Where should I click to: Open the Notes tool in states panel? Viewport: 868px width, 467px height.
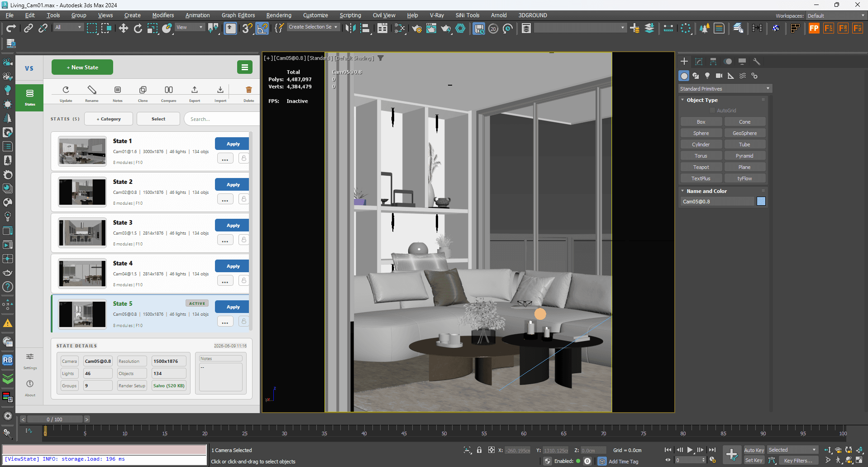coord(118,93)
